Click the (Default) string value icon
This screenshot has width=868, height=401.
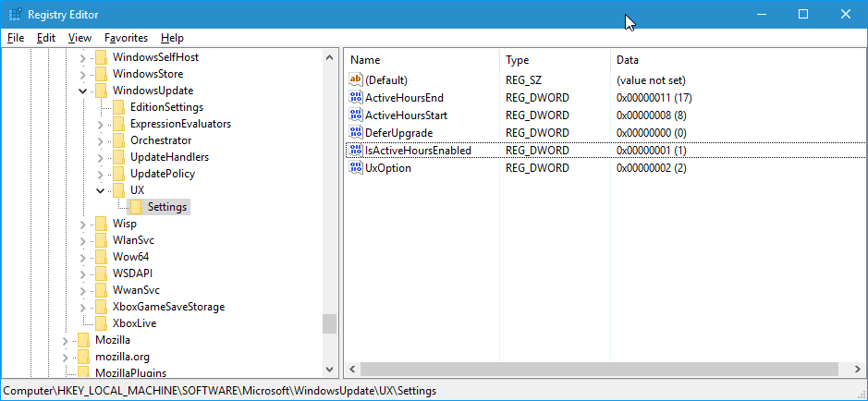pos(355,79)
